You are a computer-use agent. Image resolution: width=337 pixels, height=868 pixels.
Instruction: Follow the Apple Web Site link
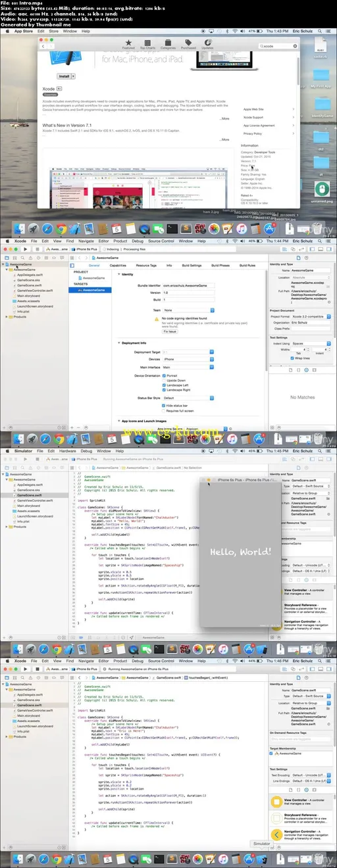pos(253,109)
